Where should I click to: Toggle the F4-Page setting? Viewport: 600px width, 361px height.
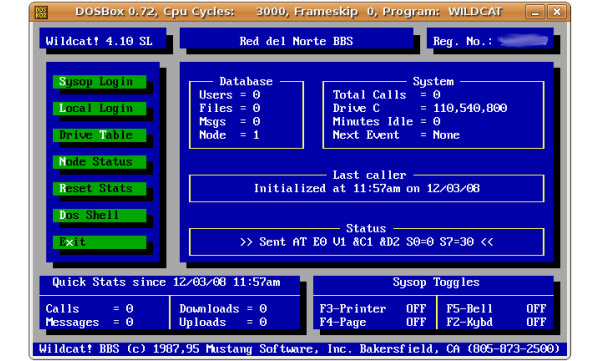373,322
